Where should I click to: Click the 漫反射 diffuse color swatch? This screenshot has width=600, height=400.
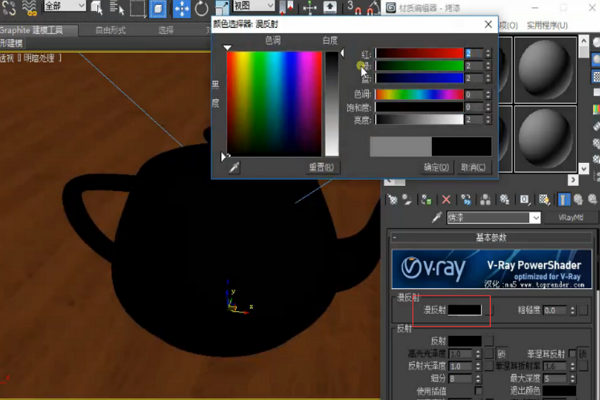465,310
